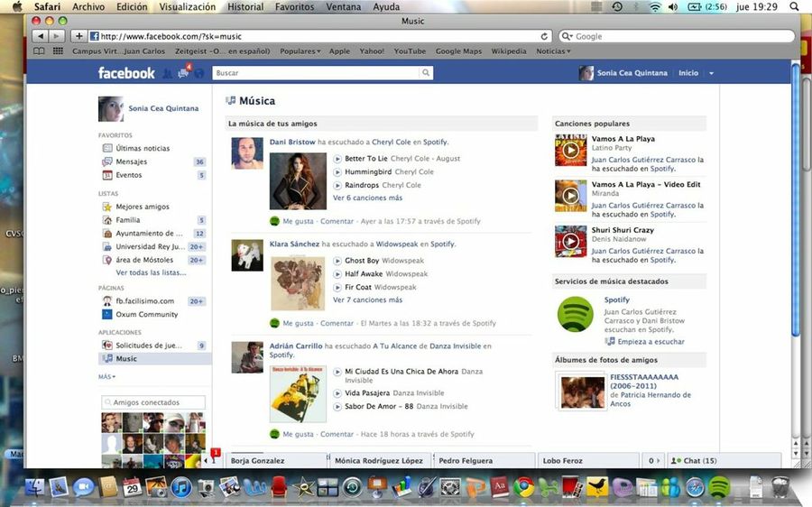
Task: Open Spotlight search in menu bar
Action: click(794, 6)
